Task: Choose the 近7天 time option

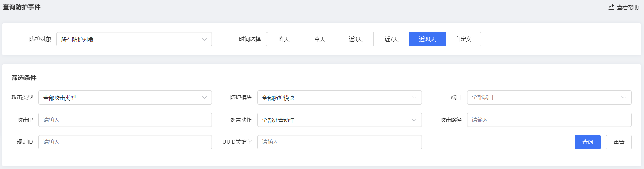Action: pyautogui.click(x=392, y=39)
